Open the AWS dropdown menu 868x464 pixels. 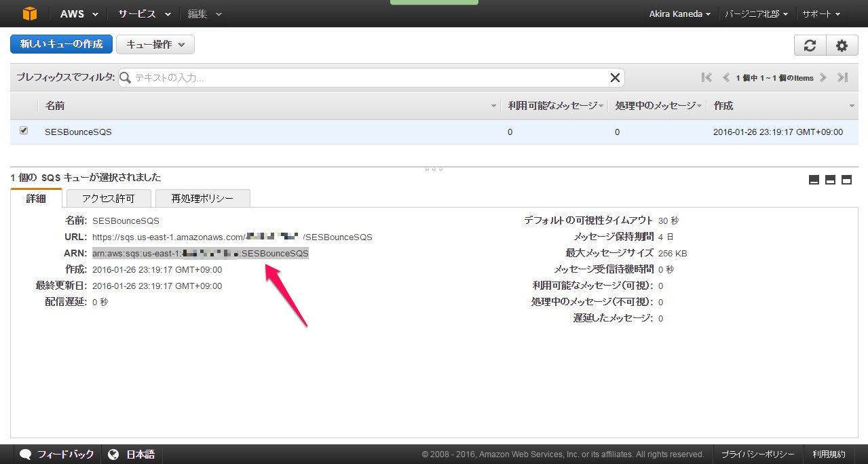79,14
